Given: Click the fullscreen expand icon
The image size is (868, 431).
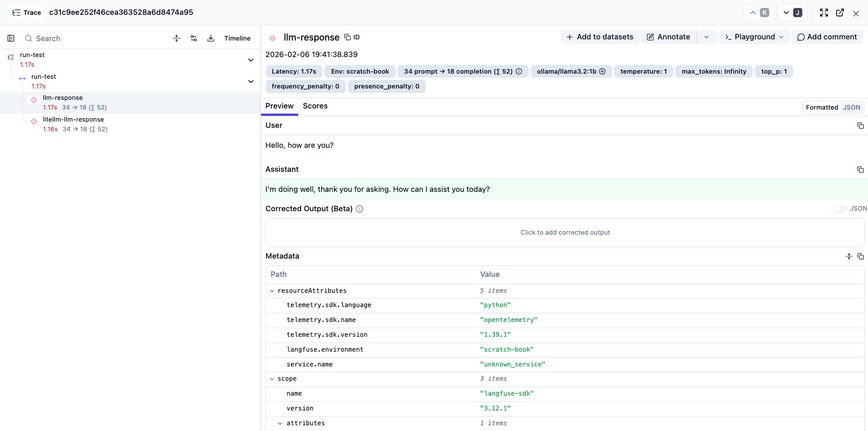Looking at the screenshot, I should pos(823,13).
